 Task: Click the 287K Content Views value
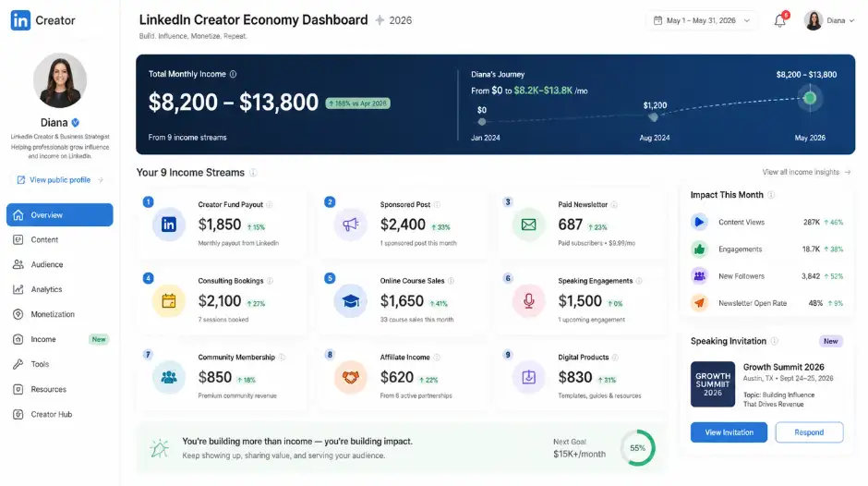point(812,223)
